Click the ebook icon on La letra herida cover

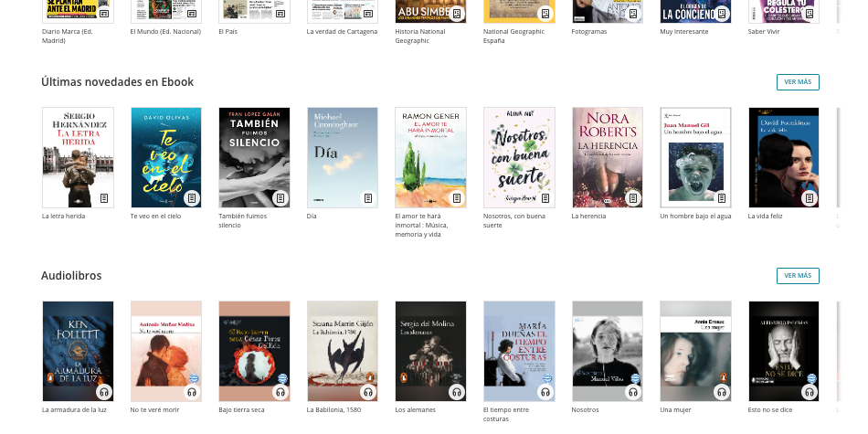pyautogui.click(x=104, y=198)
